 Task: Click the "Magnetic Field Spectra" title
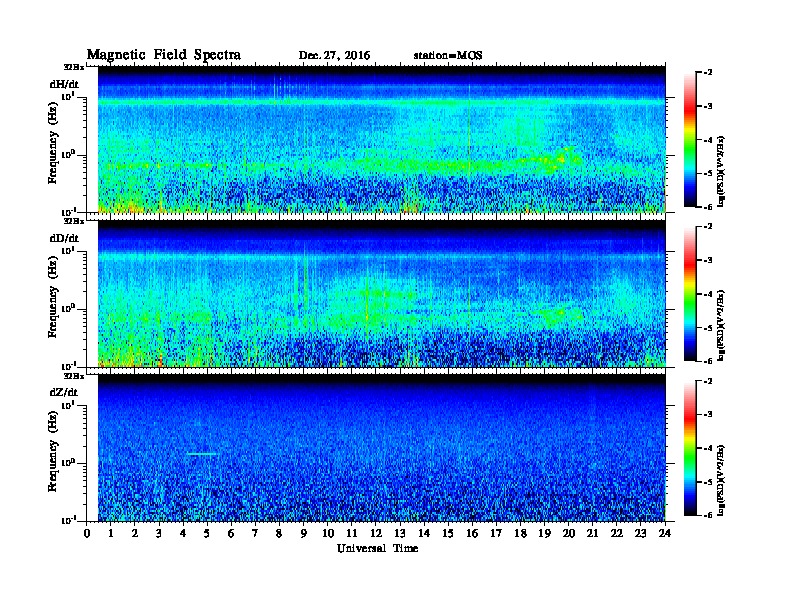[x=164, y=55]
